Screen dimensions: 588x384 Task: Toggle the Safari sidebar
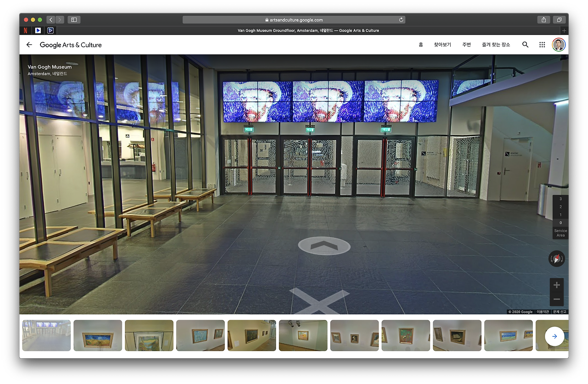pyautogui.click(x=74, y=20)
